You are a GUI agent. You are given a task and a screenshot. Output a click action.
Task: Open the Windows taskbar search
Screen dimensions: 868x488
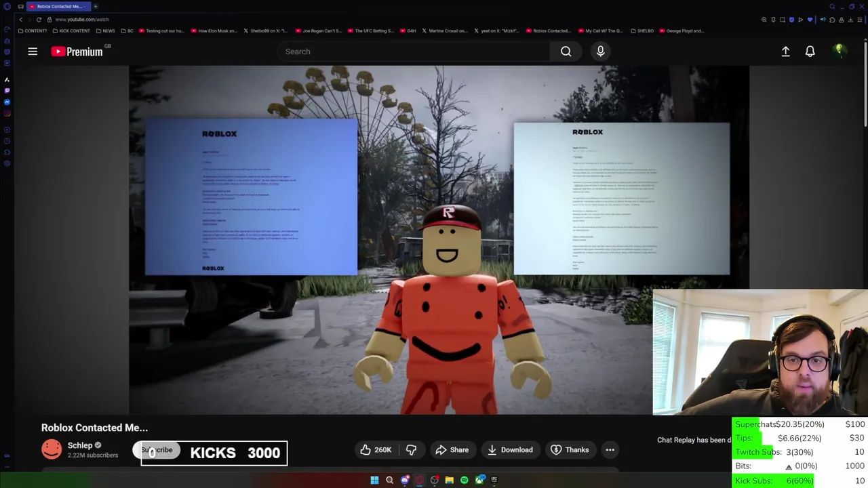[x=389, y=480]
